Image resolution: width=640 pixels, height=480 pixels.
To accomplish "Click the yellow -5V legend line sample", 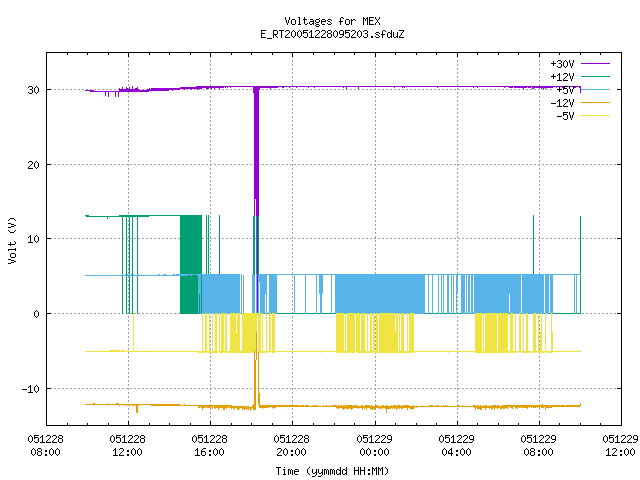I will (x=595, y=116).
